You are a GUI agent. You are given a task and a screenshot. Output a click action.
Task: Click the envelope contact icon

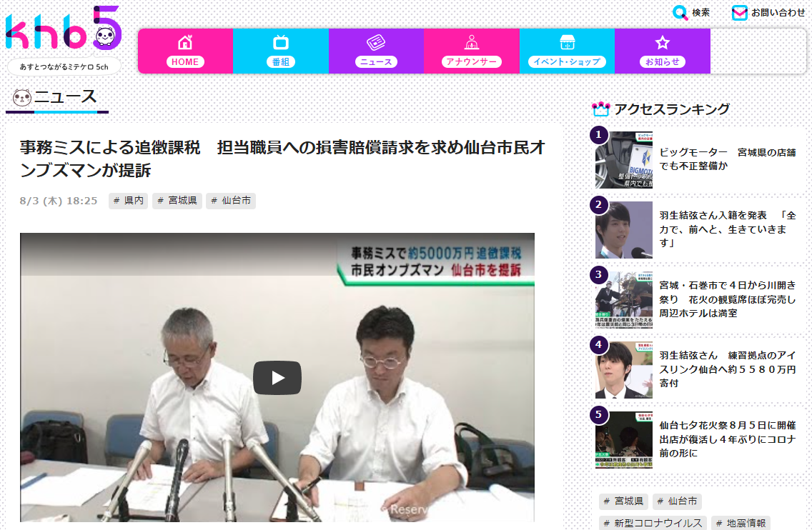[740, 12]
